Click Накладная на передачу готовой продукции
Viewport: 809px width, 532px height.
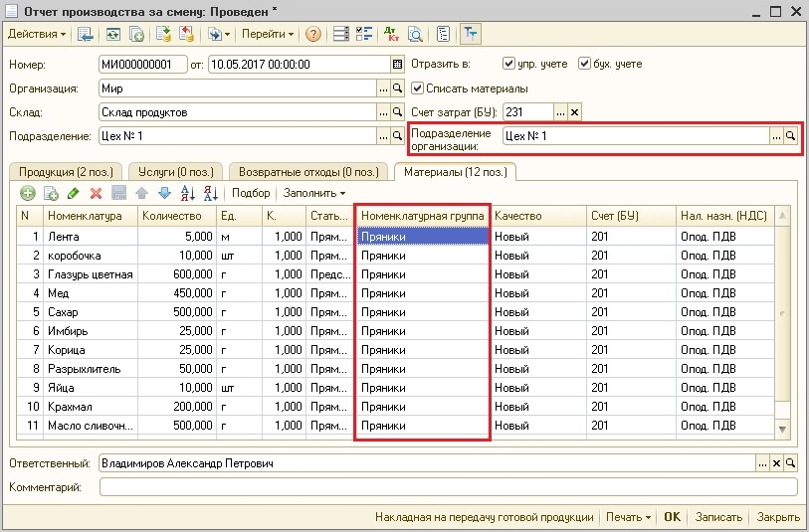click(x=484, y=517)
